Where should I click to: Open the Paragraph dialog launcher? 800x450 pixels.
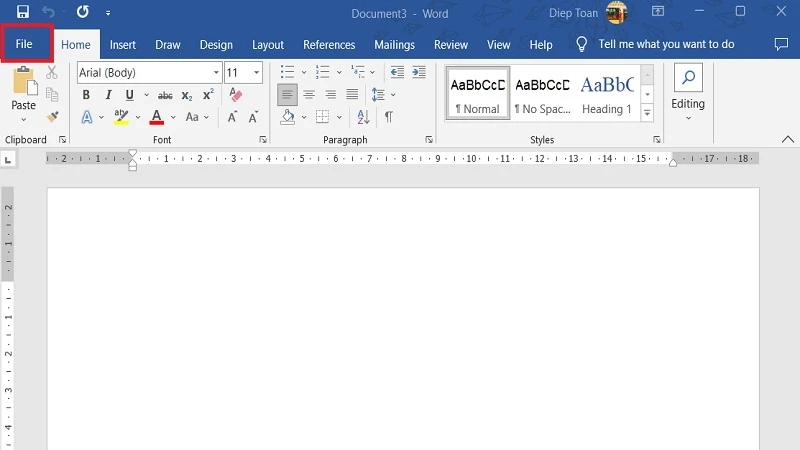click(429, 139)
